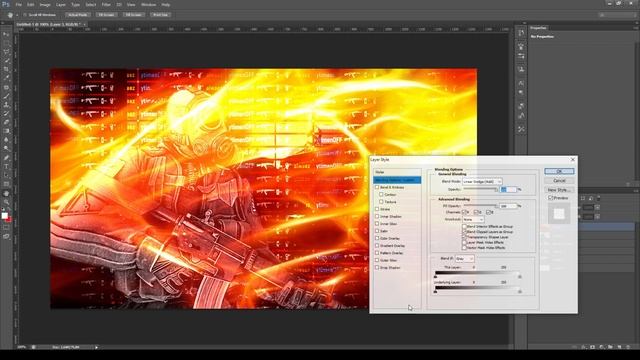Select the Hand tool in the toolbox
Screen dimensions: 640x360
(x=6, y=193)
